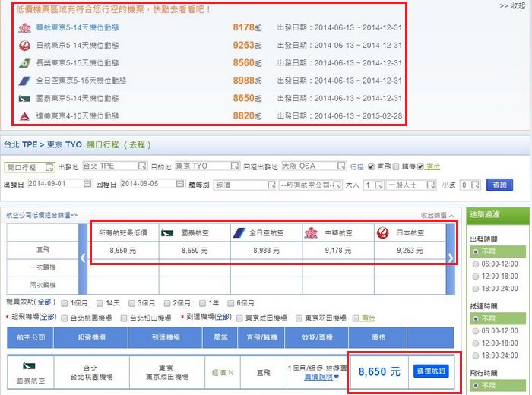Click China Airlines logo in price matrix header
532x395 pixels.
311,233
